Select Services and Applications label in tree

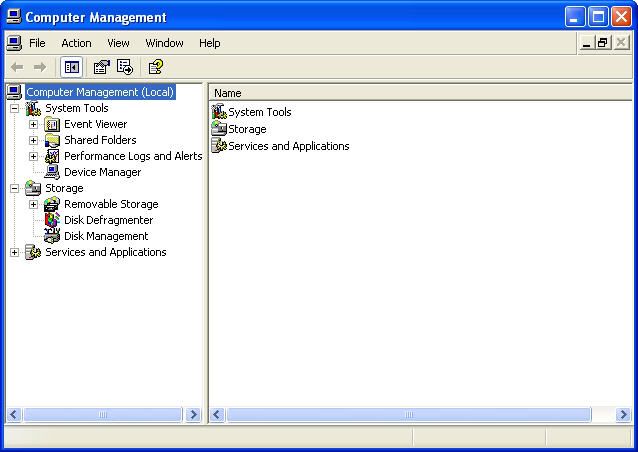click(x=106, y=252)
